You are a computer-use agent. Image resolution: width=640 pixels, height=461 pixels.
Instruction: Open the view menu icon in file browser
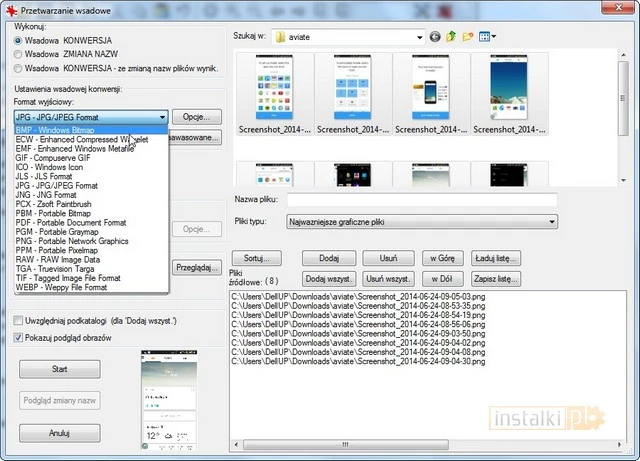tap(486, 37)
